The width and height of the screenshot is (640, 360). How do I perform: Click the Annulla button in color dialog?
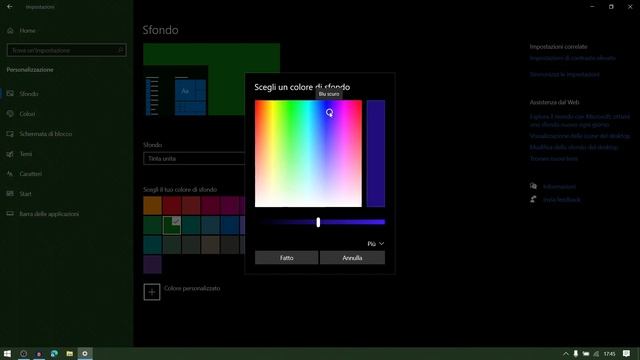point(352,258)
